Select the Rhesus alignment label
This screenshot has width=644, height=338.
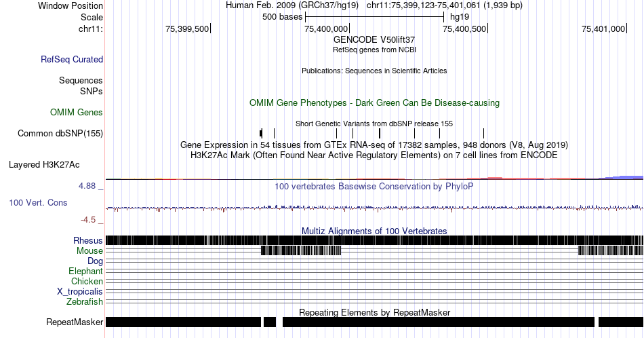88,240
